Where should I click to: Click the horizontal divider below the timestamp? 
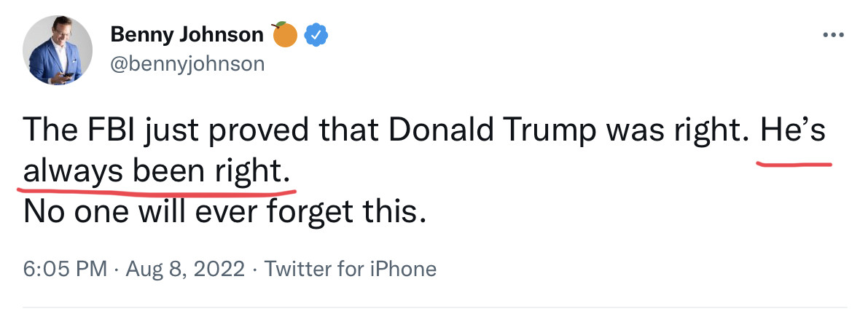click(434, 307)
